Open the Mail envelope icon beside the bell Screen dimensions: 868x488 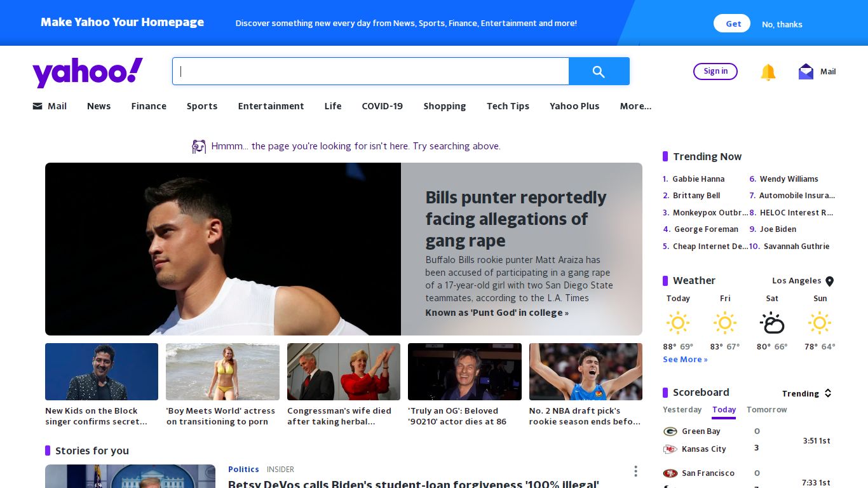coord(806,71)
